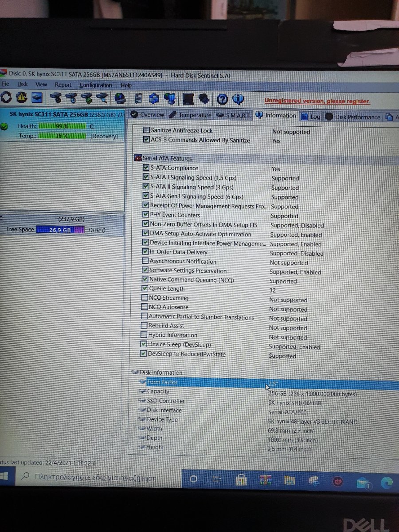Toggle the Hybrid Information checkbox
Image resolution: width=399 pixels, height=532 pixels.
click(144, 335)
